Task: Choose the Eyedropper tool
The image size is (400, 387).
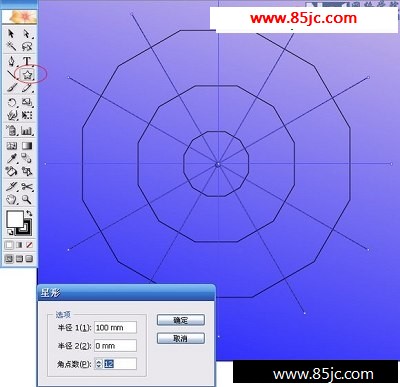Action: point(12,158)
